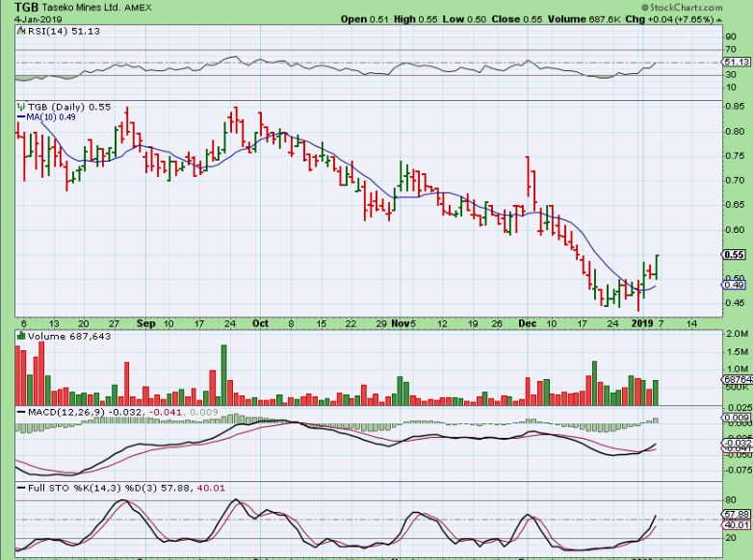753x560 pixels.
Task: Click the TGB ticker symbol in header
Action: 18,6
